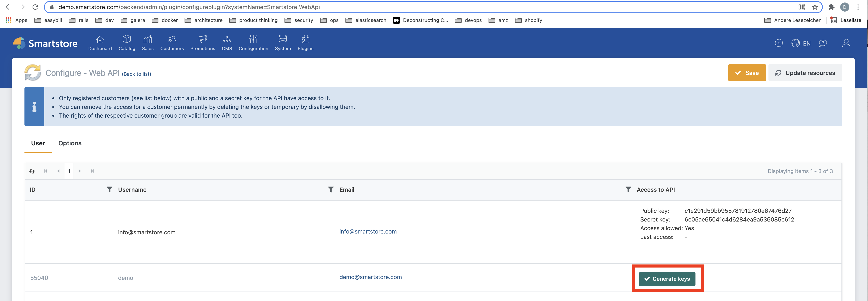
Task: Save the Web API configuration
Action: [x=747, y=73]
